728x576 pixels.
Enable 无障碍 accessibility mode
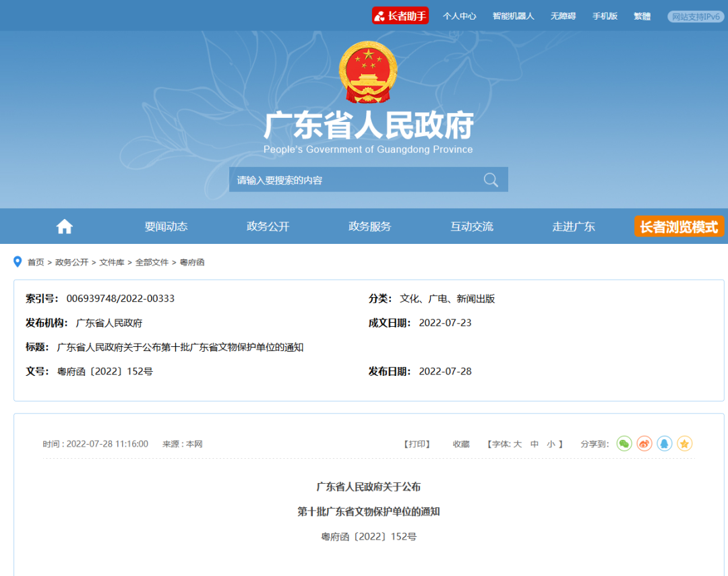(x=563, y=16)
